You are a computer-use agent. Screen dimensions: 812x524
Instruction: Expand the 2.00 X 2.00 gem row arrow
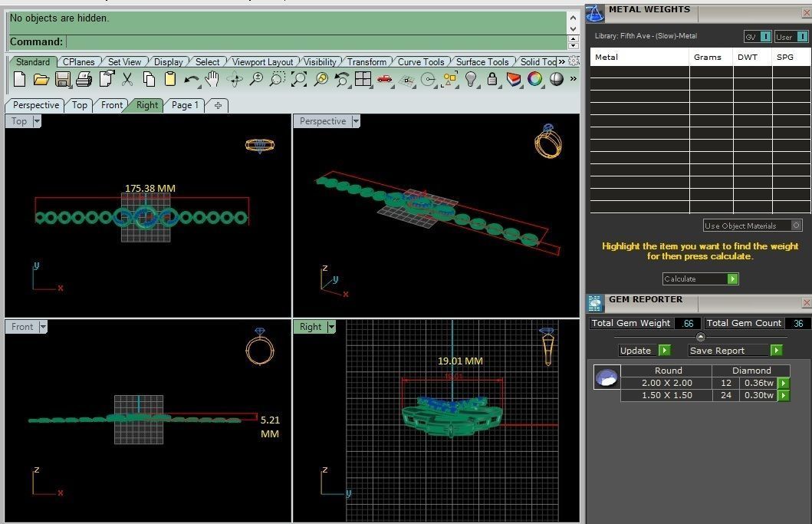click(x=784, y=383)
